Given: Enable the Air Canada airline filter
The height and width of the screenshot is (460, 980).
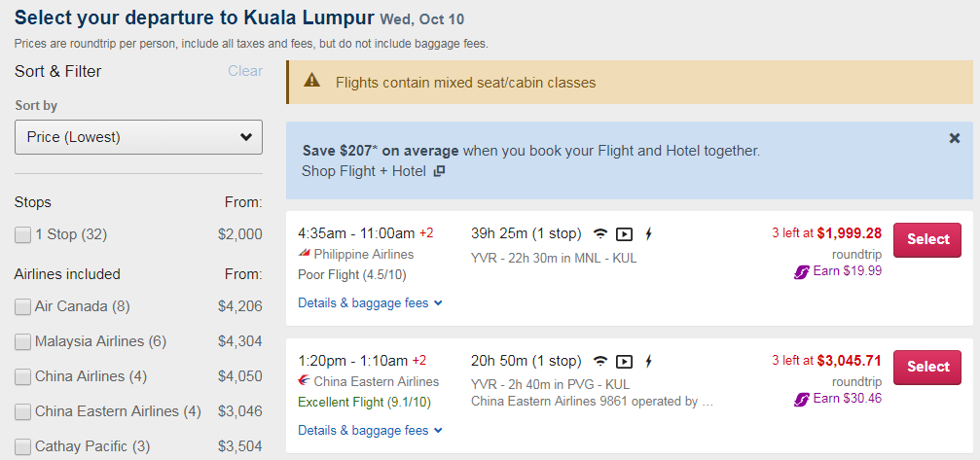Looking at the screenshot, I should click(22, 307).
